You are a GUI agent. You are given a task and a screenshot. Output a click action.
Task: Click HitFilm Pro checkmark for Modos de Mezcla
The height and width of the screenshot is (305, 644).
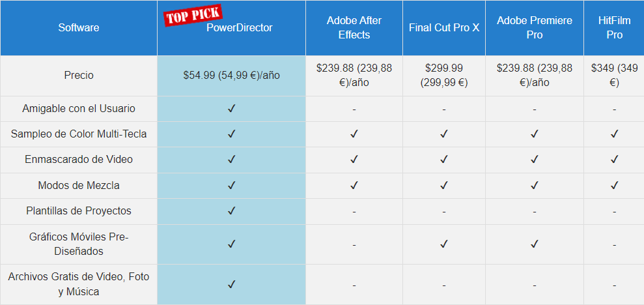pyautogui.click(x=615, y=185)
